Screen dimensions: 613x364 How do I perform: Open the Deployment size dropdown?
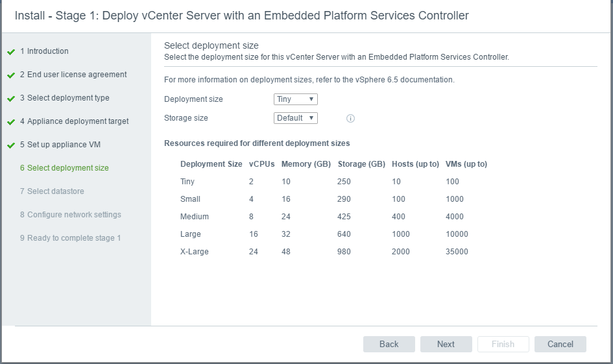(296, 99)
